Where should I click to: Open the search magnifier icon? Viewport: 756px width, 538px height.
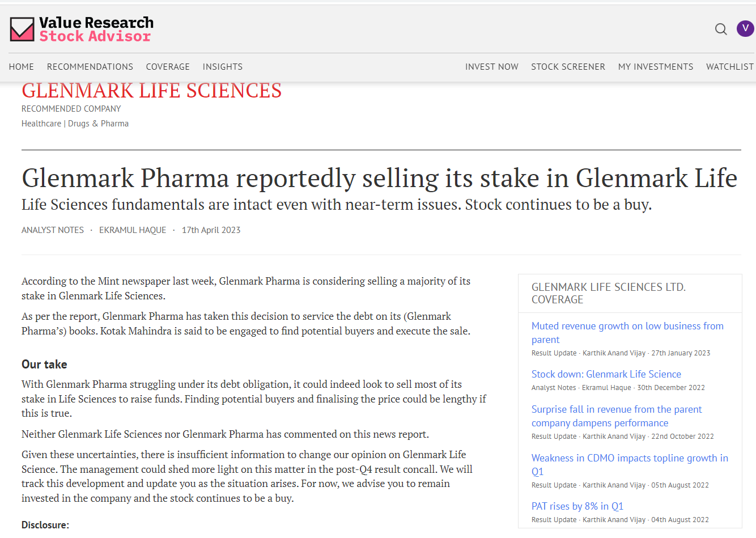click(721, 29)
